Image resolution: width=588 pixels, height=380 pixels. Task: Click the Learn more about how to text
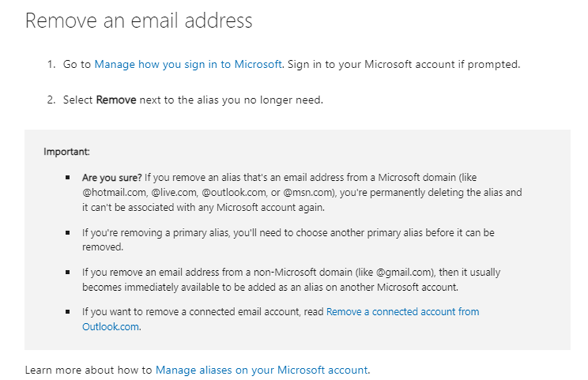click(89, 370)
